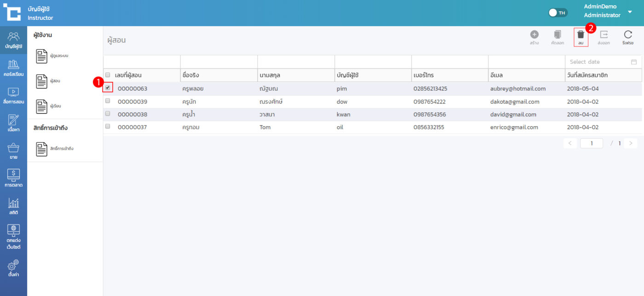Screen dimensions: 644x296
Task: Click the trash Delete (ลบ) icon
Action: [581, 35]
